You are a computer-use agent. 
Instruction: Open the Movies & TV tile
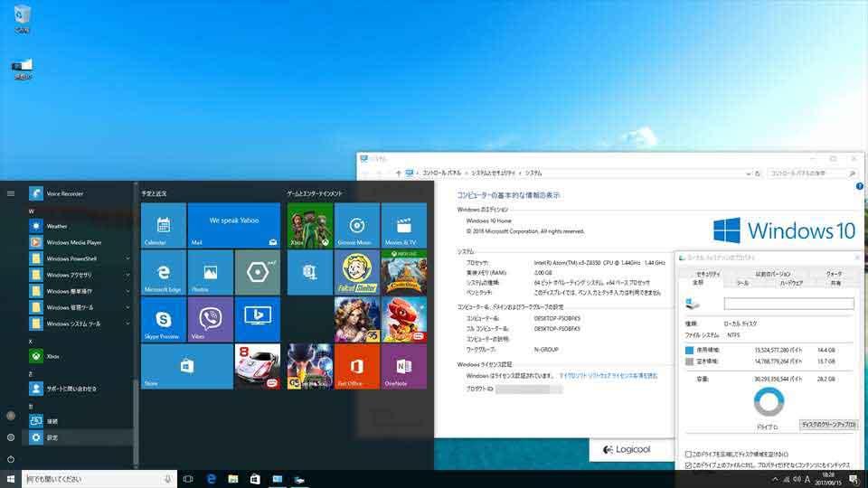coord(403,225)
